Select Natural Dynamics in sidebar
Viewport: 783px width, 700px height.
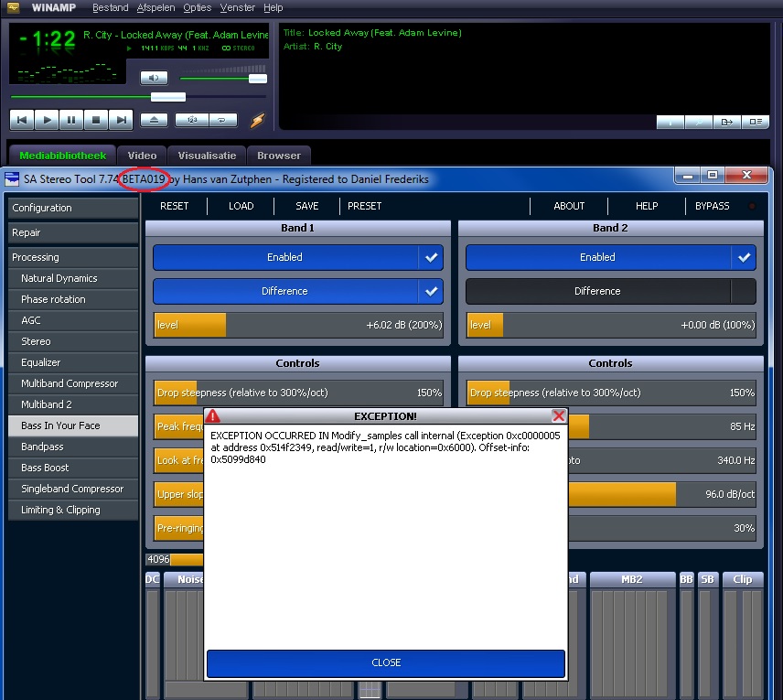coord(73,278)
